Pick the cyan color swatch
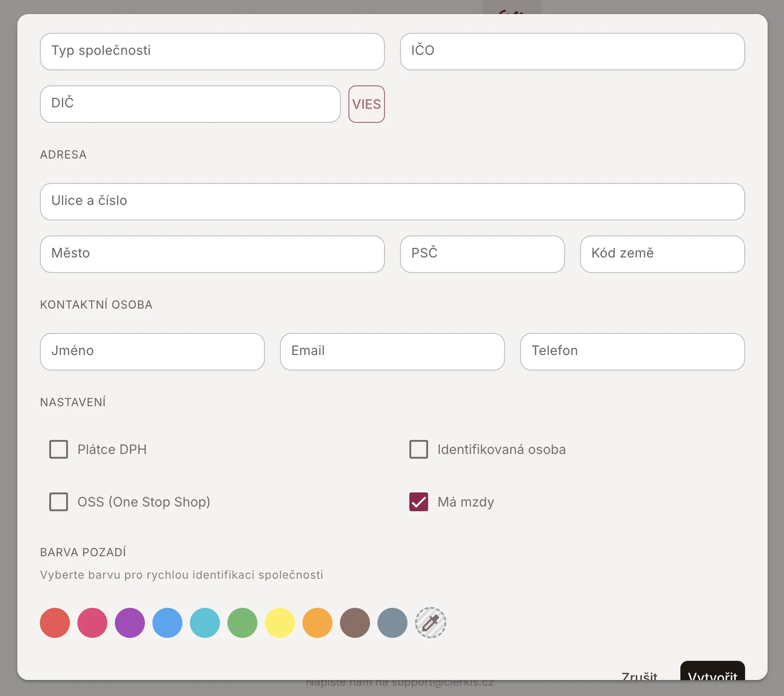Viewport: 784px width, 696px height. tap(205, 623)
